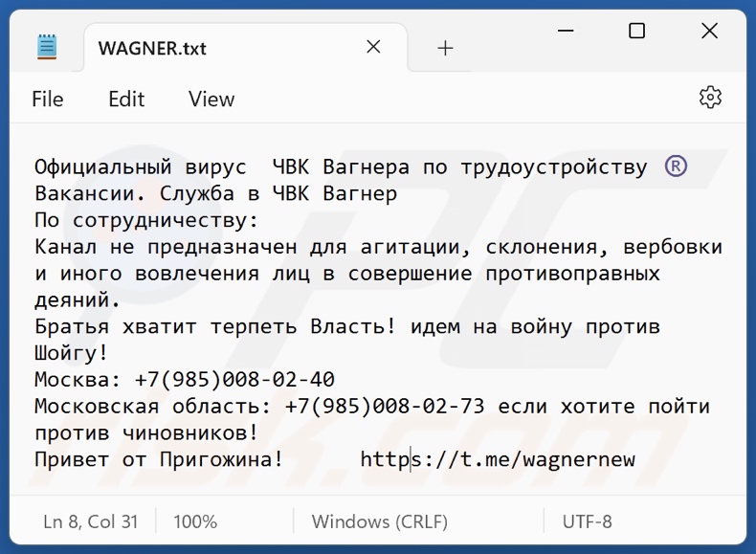Click the line 'По сотрудничеству:'
The height and width of the screenshot is (554, 756).
pos(146,220)
